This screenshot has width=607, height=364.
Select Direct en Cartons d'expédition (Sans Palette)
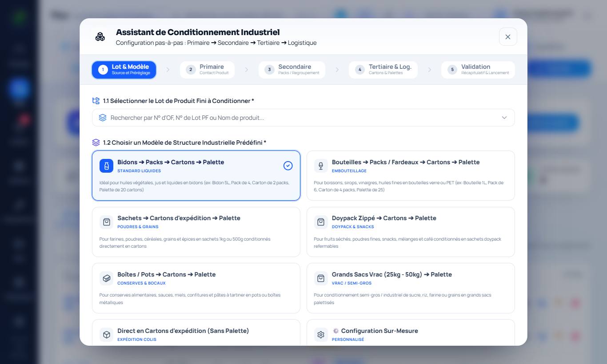pyautogui.click(x=196, y=332)
